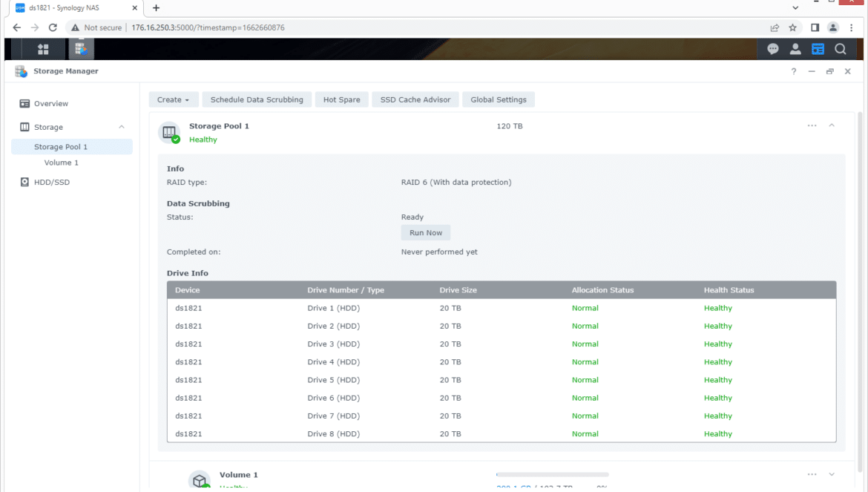Open the Chrome profile avatar
This screenshot has height=492, width=868.
[x=832, y=27]
